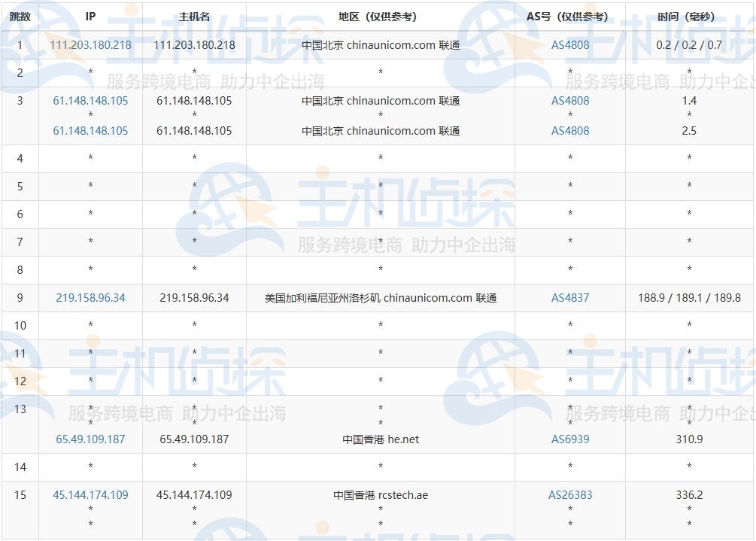
Task: Click the latency value 336.2 on hop 15
Action: coord(690,495)
